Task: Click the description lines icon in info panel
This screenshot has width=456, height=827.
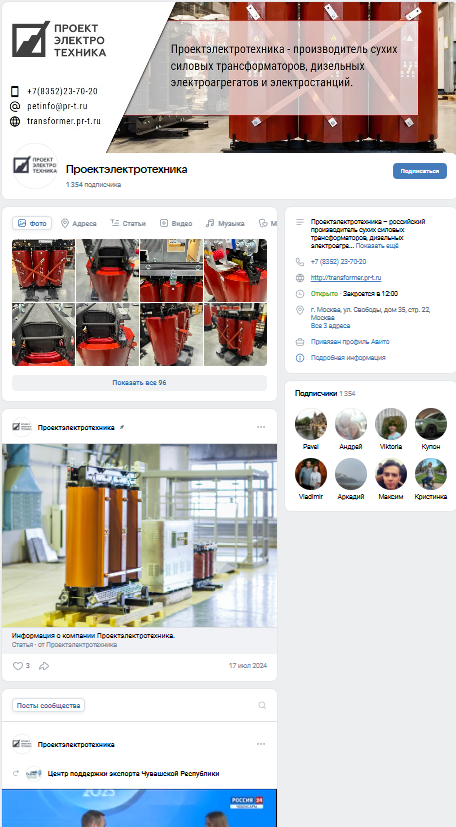Action: tap(300, 223)
